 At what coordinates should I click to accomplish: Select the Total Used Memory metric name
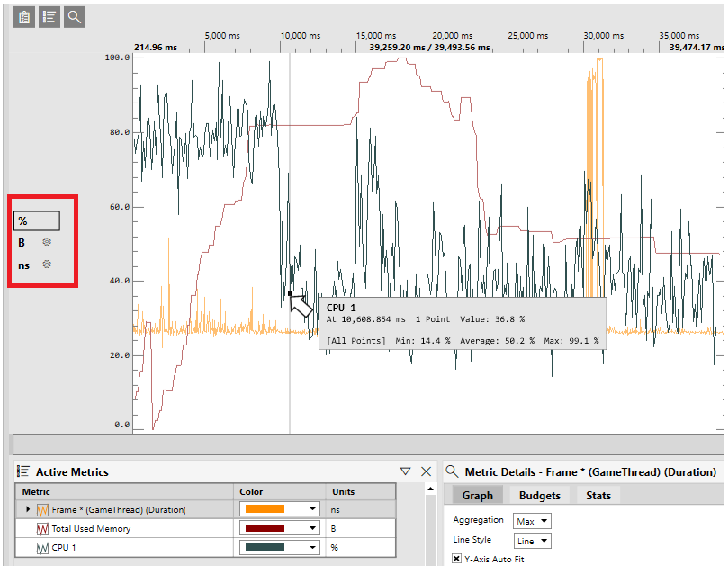pos(91,528)
